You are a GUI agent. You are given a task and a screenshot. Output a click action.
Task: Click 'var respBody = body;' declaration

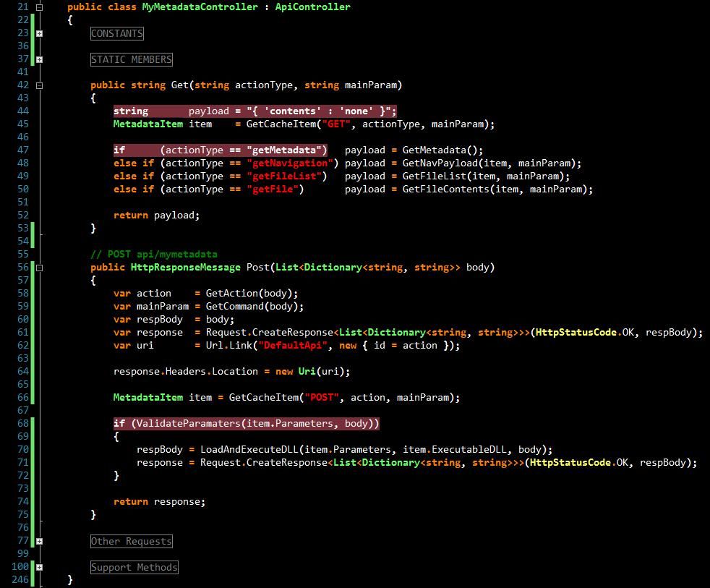174,320
